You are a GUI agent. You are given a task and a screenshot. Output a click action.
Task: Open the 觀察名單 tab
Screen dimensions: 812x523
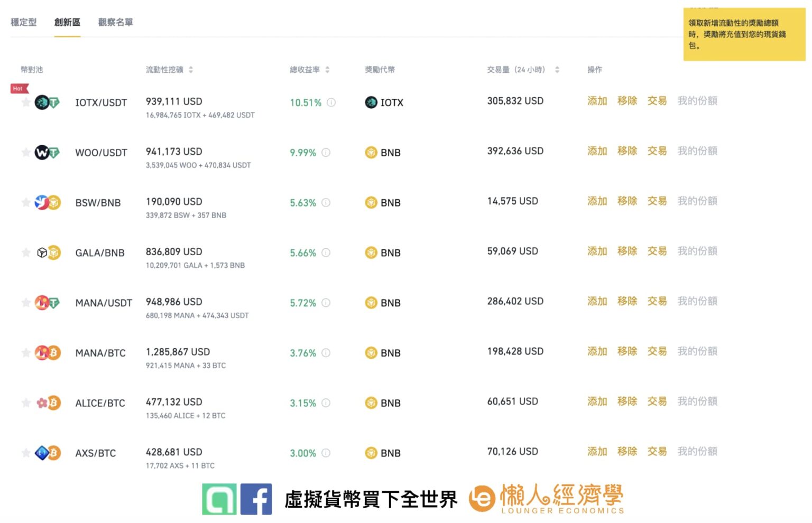tap(115, 22)
